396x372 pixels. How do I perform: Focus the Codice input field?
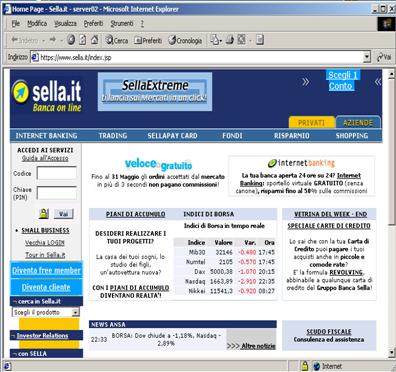point(57,173)
